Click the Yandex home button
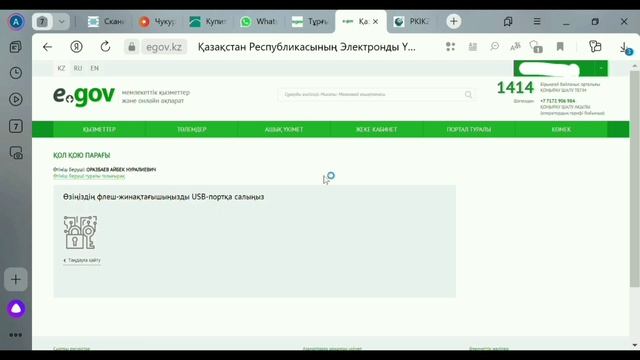This screenshot has width=640, height=360. (x=76, y=47)
